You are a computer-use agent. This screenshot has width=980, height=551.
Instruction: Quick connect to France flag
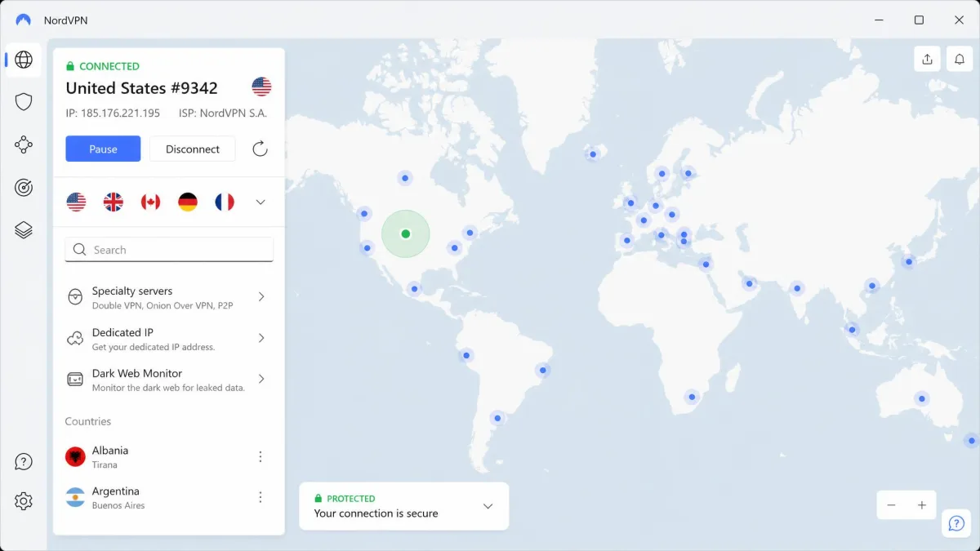click(225, 202)
